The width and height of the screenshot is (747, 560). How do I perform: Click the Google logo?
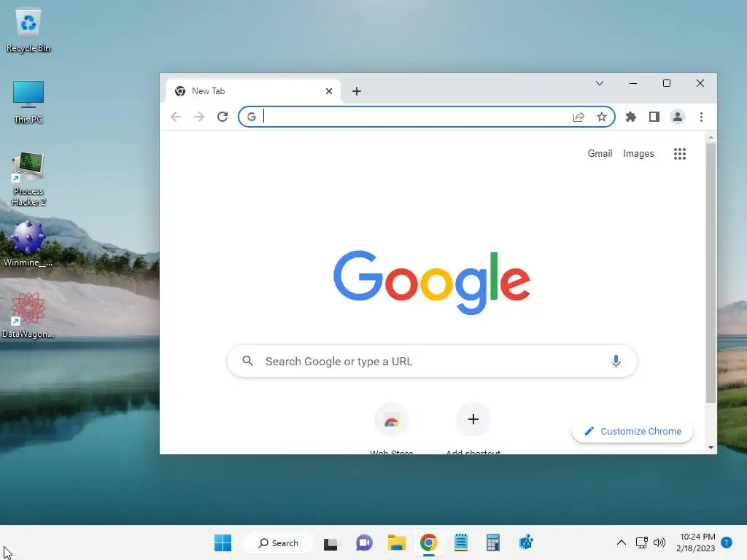click(432, 282)
